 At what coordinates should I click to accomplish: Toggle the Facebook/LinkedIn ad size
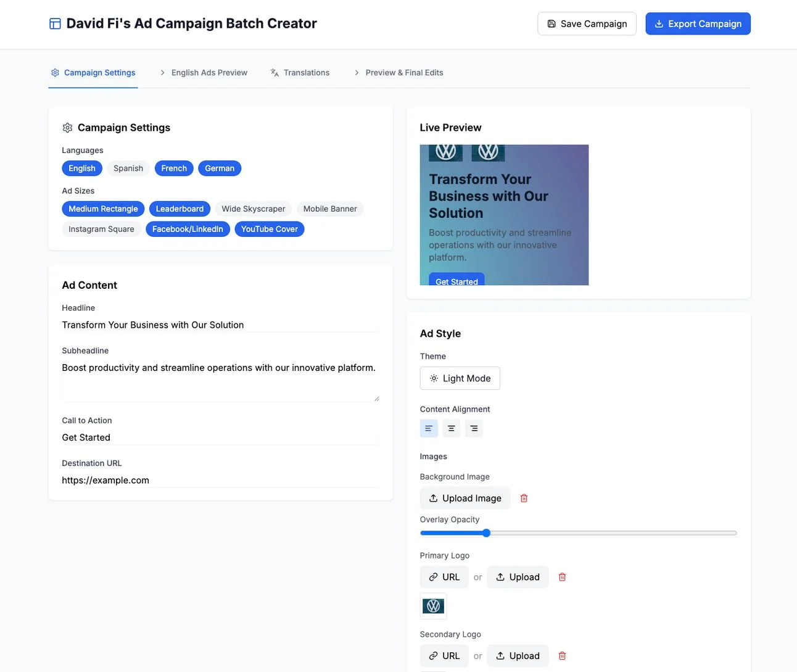click(188, 230)
